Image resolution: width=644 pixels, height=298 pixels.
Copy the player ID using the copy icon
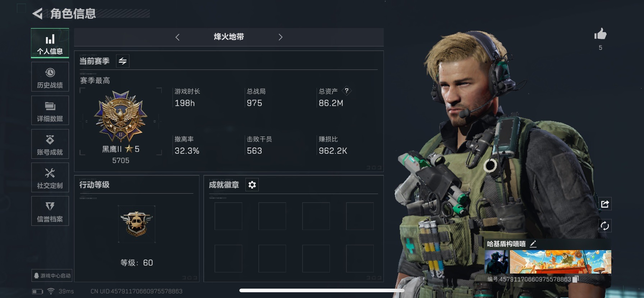click(x=575, y=279)
